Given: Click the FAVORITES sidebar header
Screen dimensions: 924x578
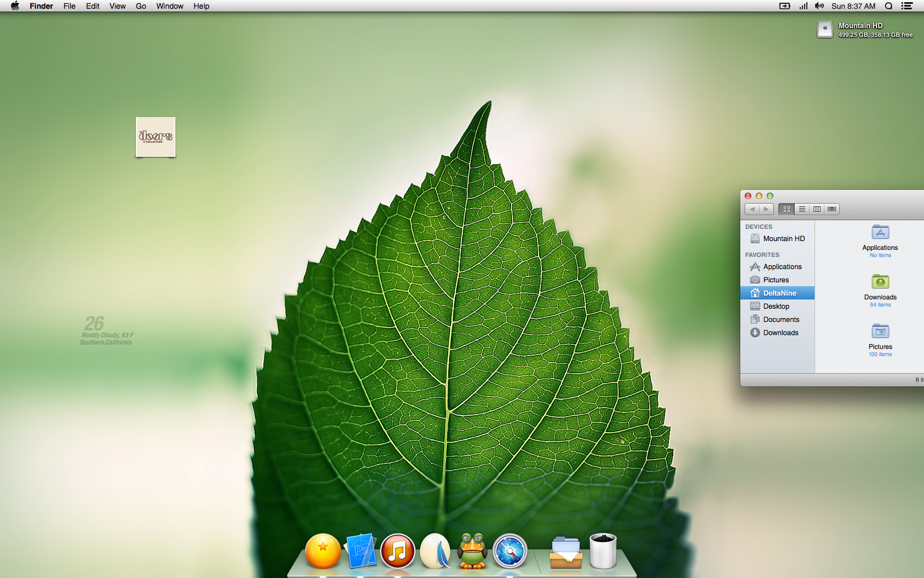Looking at the screenshot, I should (762, 255).
